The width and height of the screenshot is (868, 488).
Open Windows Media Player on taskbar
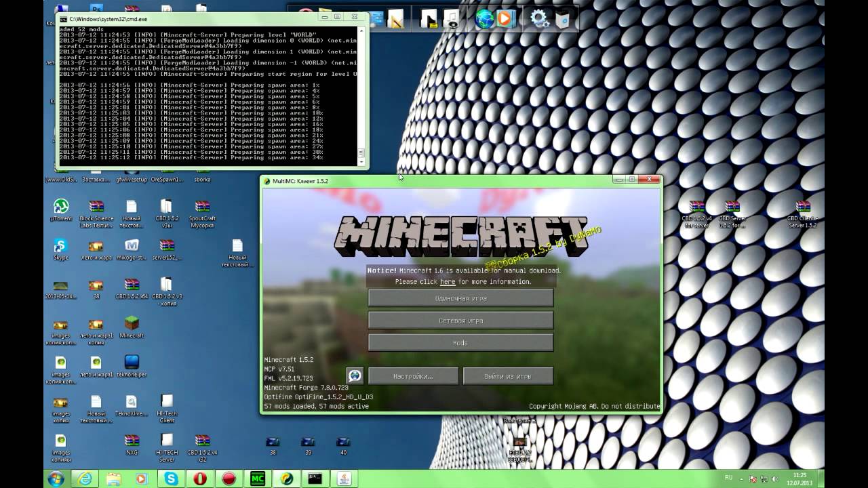point(141,479)
